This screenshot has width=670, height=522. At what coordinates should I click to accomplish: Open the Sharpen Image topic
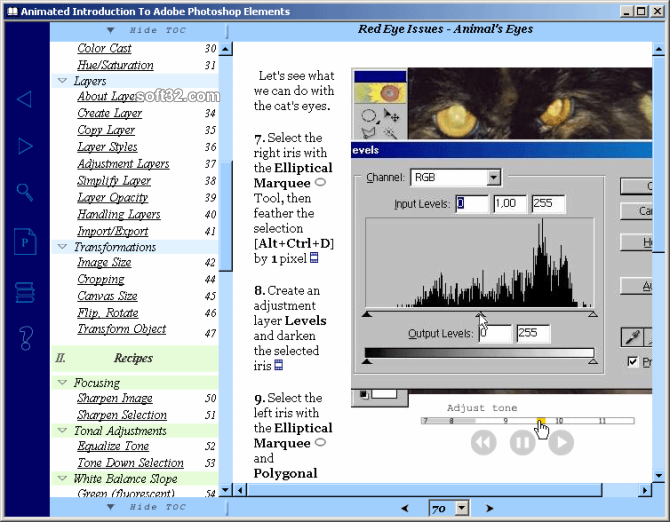click(x=115, y=398)
